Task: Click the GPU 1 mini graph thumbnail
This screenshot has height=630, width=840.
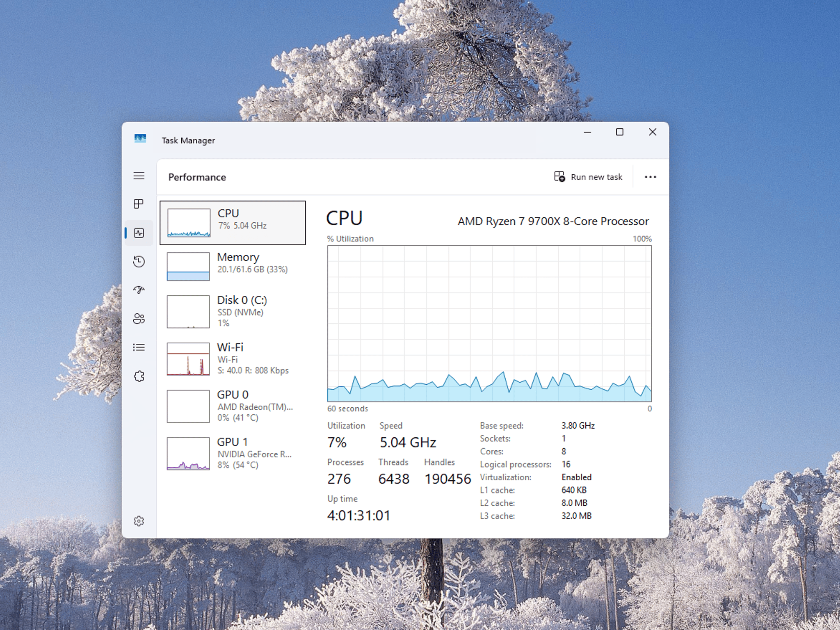Action: pos(188,454)
